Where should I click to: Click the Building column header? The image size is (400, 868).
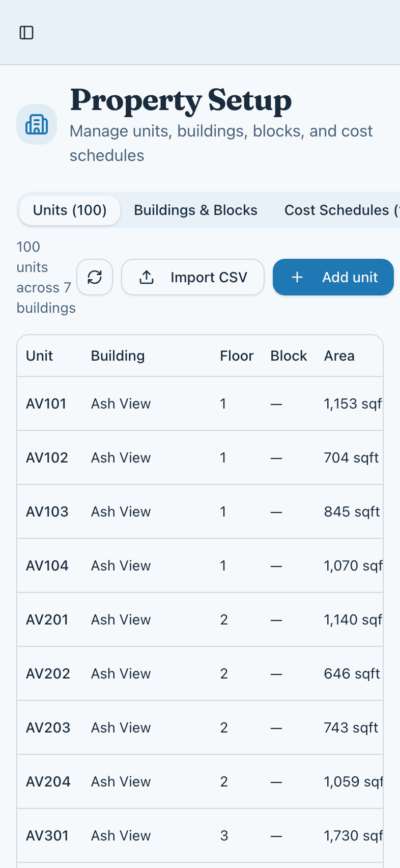[x=118, y=356]
